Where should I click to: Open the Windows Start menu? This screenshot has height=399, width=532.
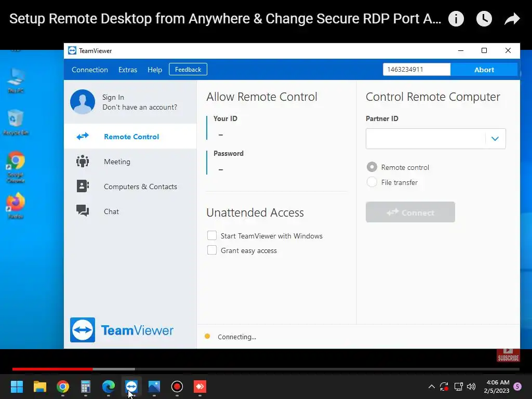pos(17,387)
